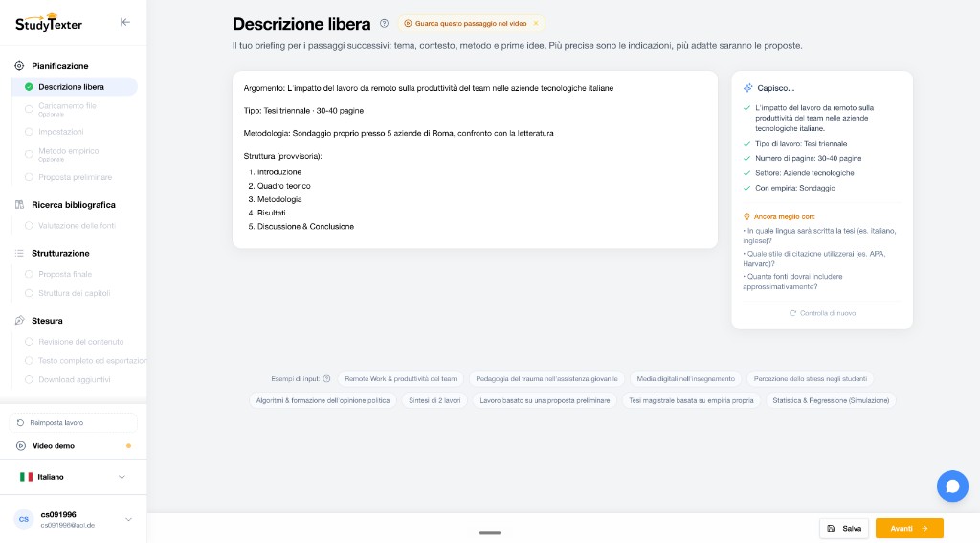Click Controlla di nuovo
Viewport: 980px width, 543px height.
(822, 313)
